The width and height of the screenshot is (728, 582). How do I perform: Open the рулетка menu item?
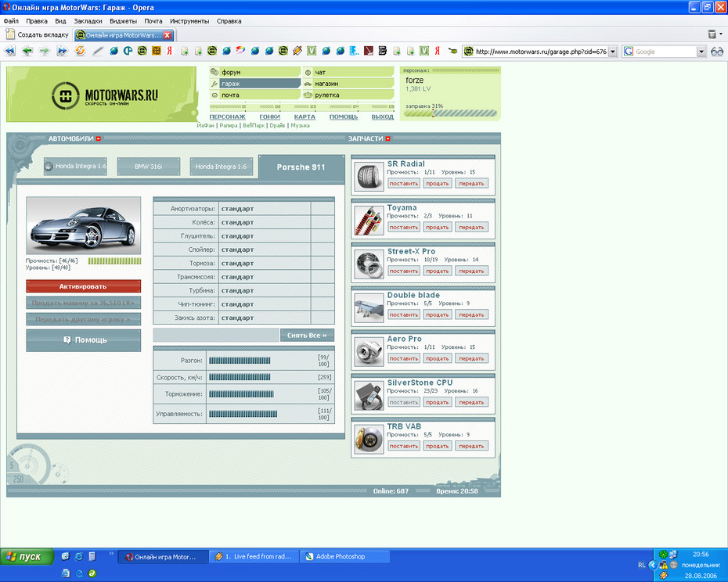point(348,95)
